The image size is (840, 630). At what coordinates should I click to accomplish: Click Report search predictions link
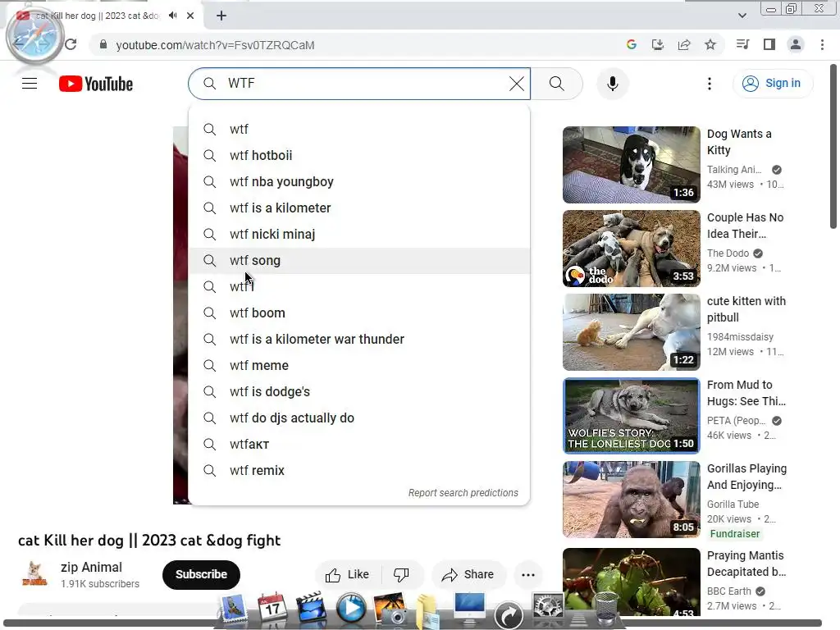point(463,493)
